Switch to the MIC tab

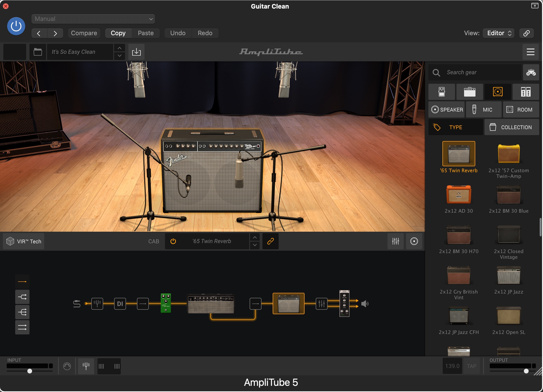(x=484, y=109)
